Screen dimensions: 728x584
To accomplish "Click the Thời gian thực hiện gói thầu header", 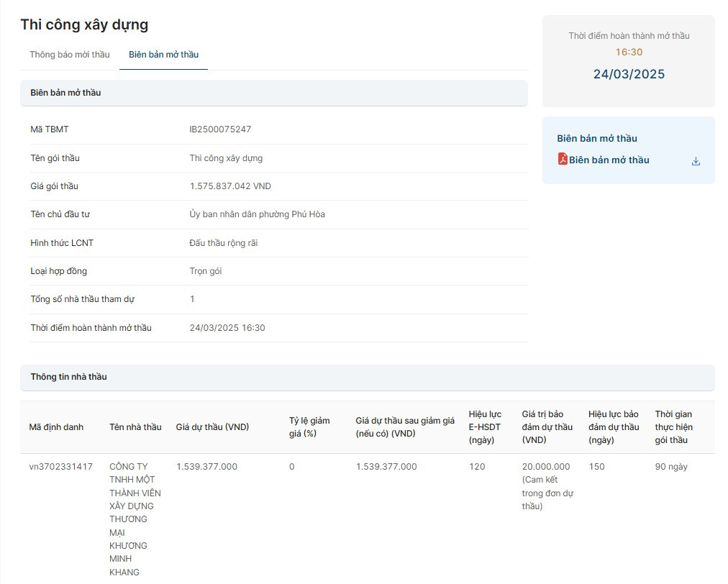I will 673,427.
